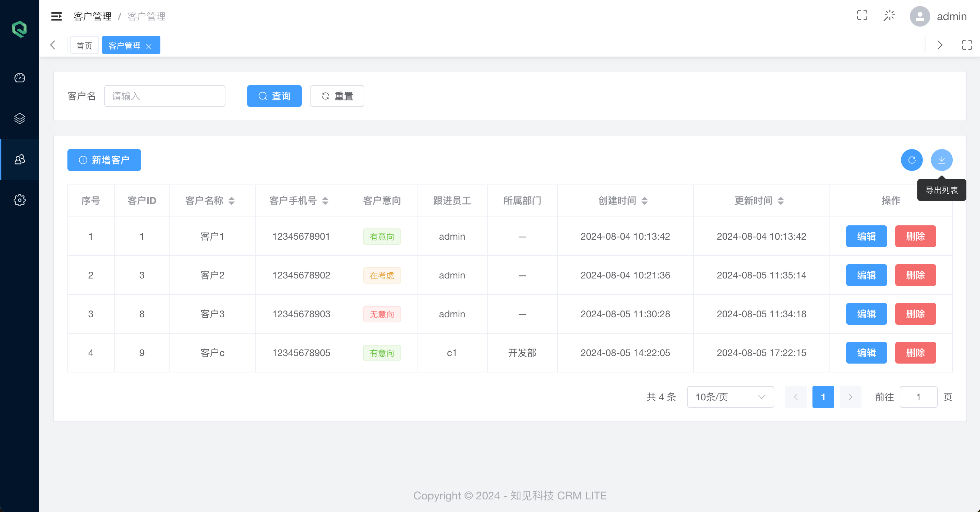Go to previous page arrow
The height and width of the screenshot is (512, 980).
click(796, 397)
